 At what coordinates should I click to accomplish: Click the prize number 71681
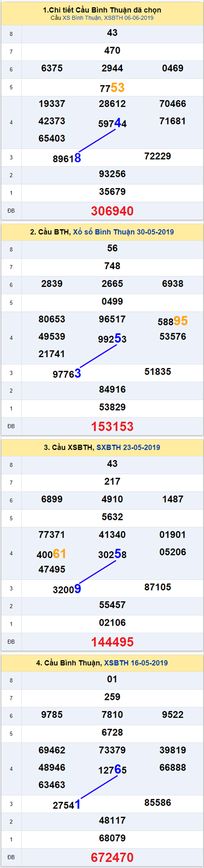click(x=173, y=121)
